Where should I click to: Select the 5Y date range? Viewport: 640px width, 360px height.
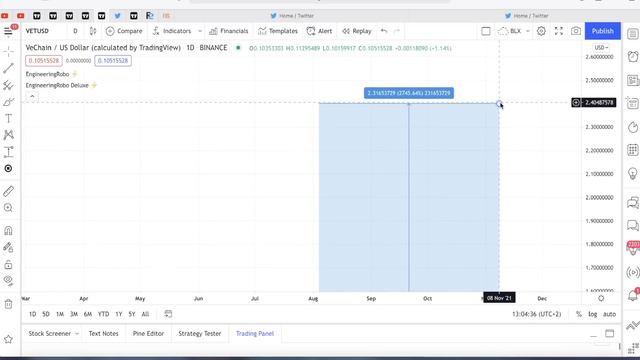coord(131,314)
